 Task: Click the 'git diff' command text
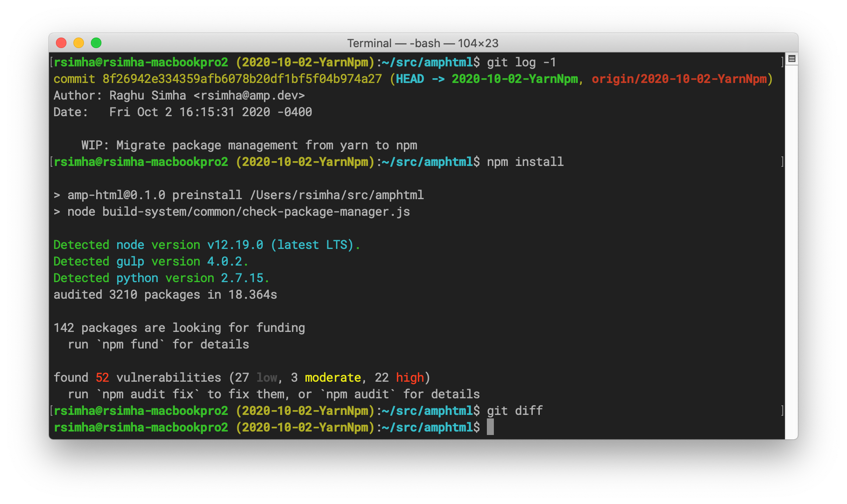click(x=514, y=411)
